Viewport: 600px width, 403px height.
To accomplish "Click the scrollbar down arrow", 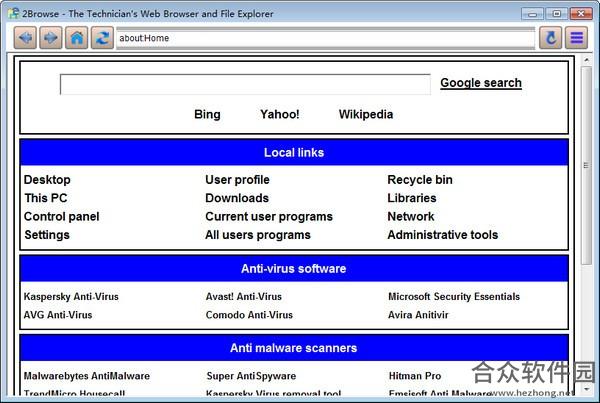I will pyautogui.click(x=587, y=389).
